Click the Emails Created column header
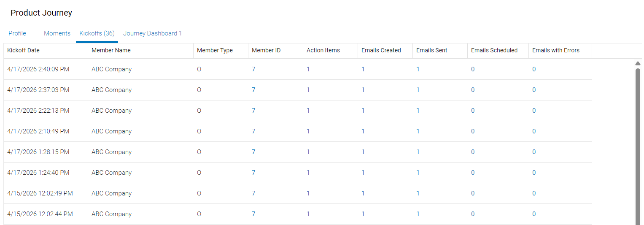Viewport: 644px width, 225px height. tap(385, 50)
